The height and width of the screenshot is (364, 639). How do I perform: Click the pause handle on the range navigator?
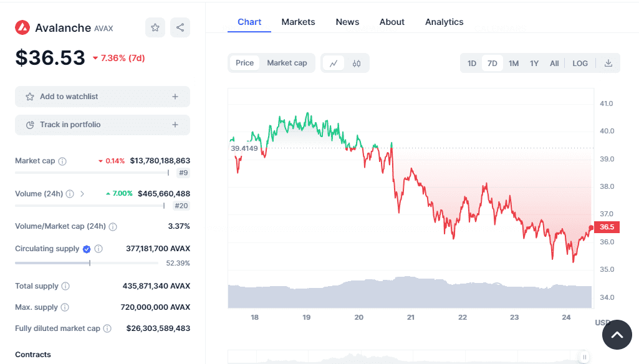coord(584,357)
